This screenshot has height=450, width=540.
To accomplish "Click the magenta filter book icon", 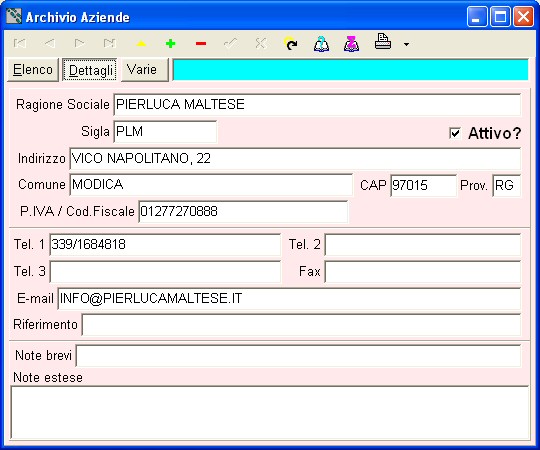I will [352, 44].
